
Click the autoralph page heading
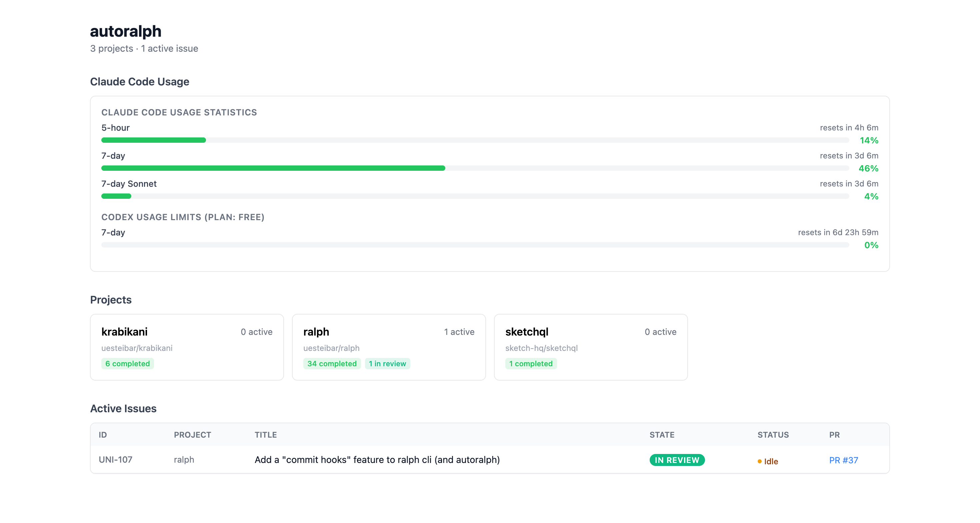126,31
